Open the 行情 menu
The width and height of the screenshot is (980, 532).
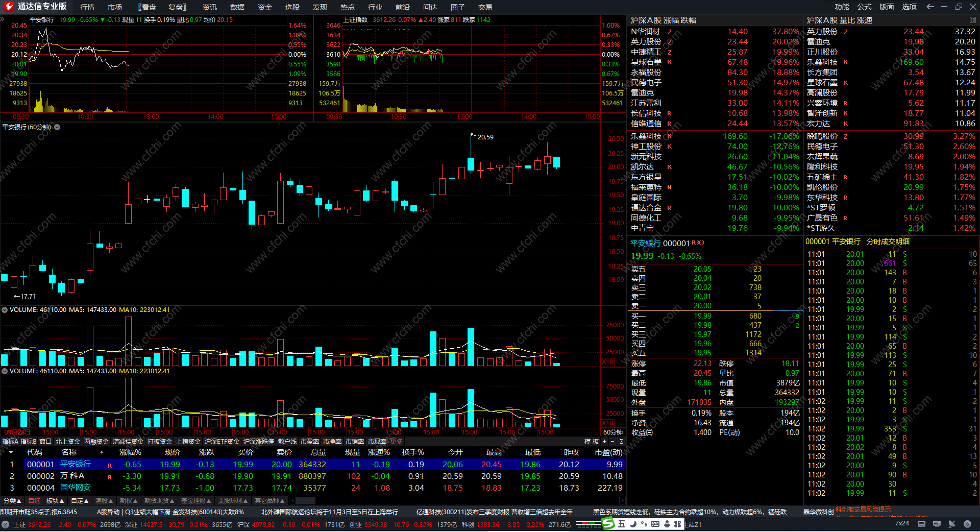coord(87,7)
